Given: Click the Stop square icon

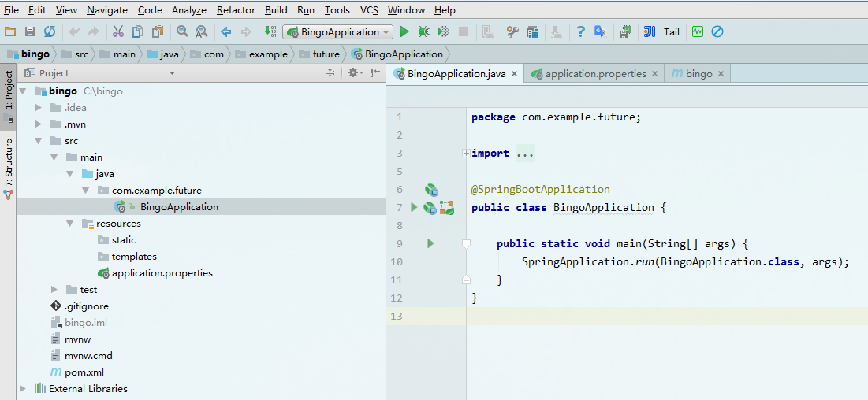Looking at the screenshot, I should (464, 32).
